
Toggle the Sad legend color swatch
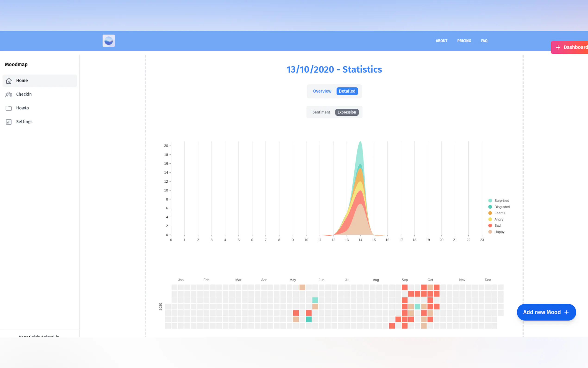[x=490, y=226]
